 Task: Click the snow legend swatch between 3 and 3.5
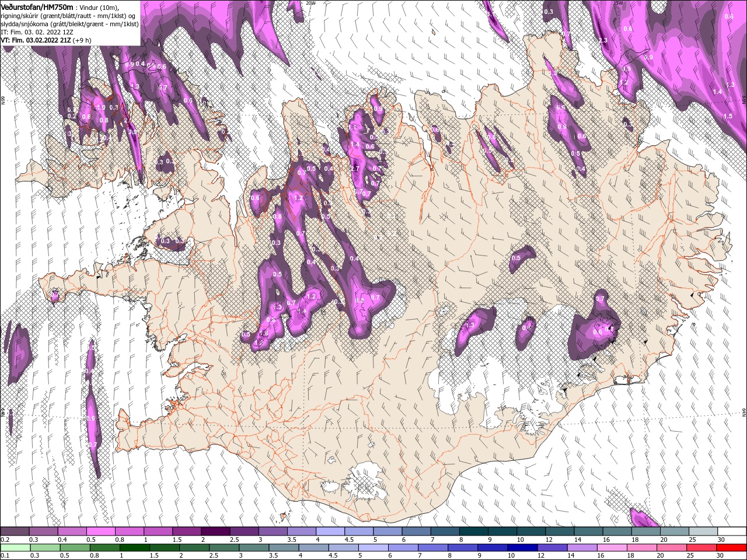pos(273,531)
